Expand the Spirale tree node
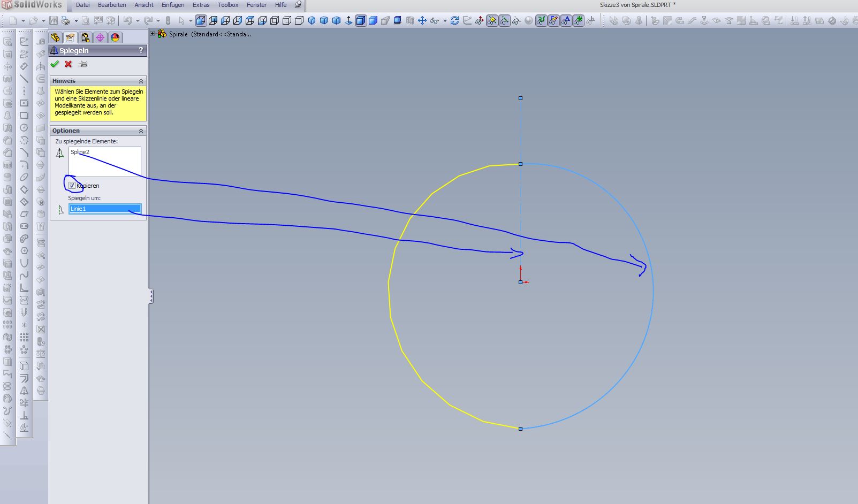 153,34
